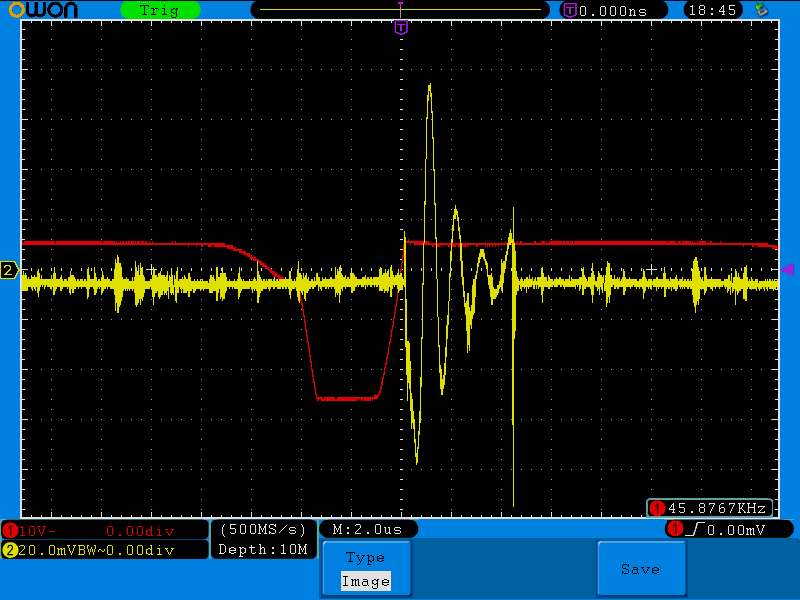Click the channel 1 0.00div offset value
This screenshot has width=800, height=600.
(x=140, y=531)
